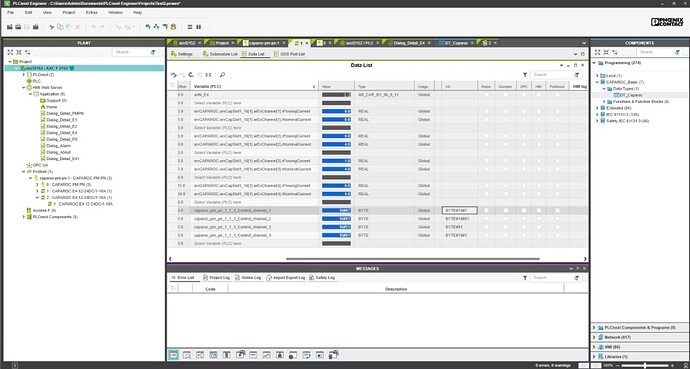Viewport: 690px width, 369px height.
Task: Collapse the Profinet (1) tree node
Action: pos(24,172)
